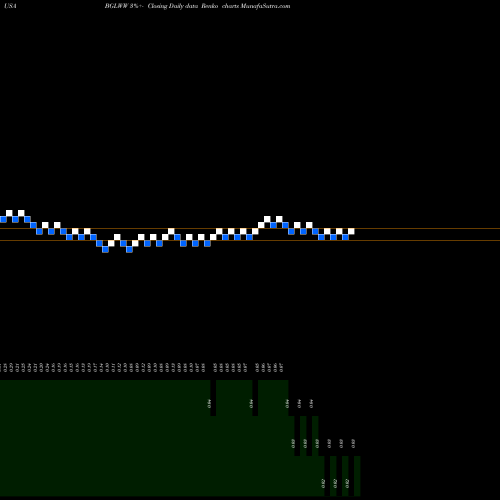
Task: Click the leftmost 0.82 value label
Action: [323, 483]
